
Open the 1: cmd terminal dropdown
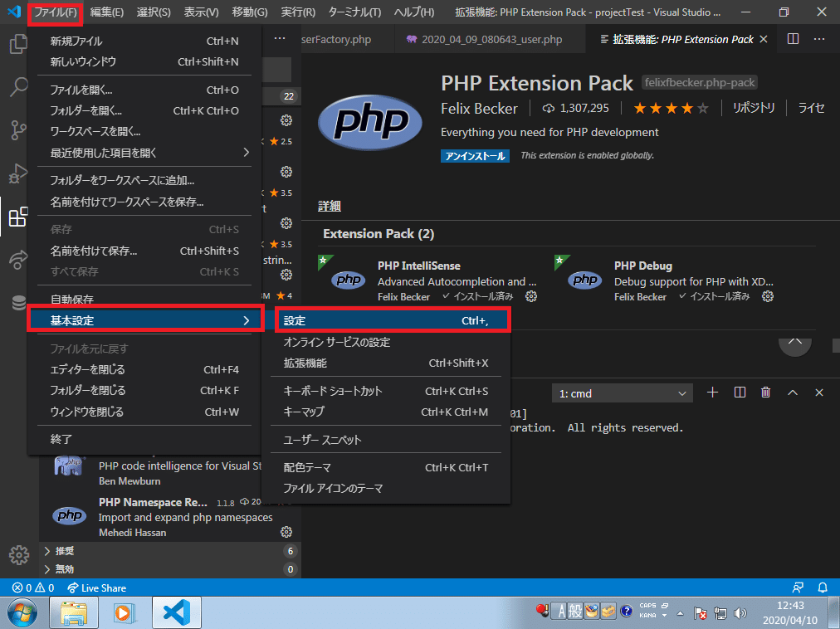coord(622,393)
